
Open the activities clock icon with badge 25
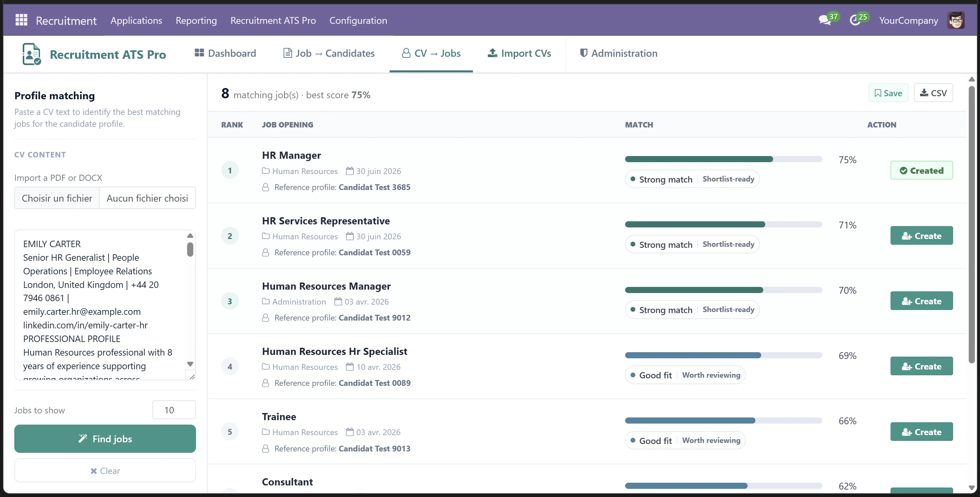pyautogui.click(x=855, y=20)
